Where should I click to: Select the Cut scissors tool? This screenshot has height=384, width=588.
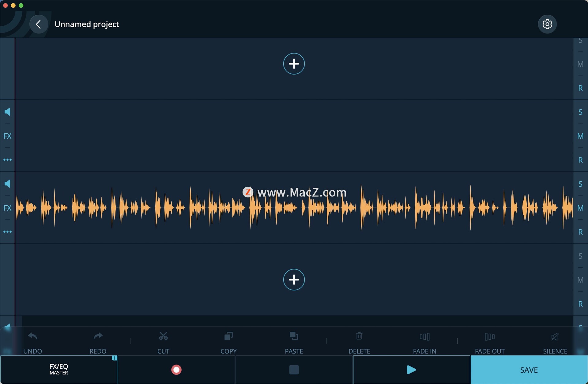click(163, 343)
